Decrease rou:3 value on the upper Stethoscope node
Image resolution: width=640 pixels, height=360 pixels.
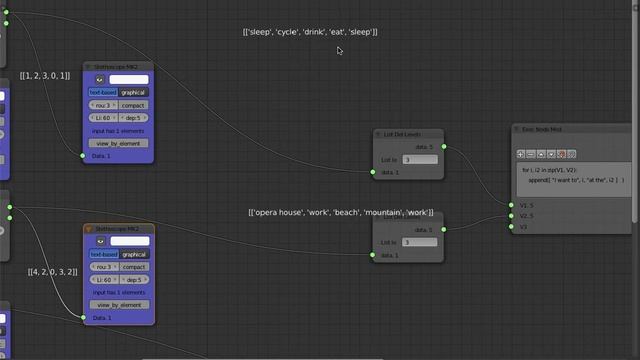[x=92, y=105]
